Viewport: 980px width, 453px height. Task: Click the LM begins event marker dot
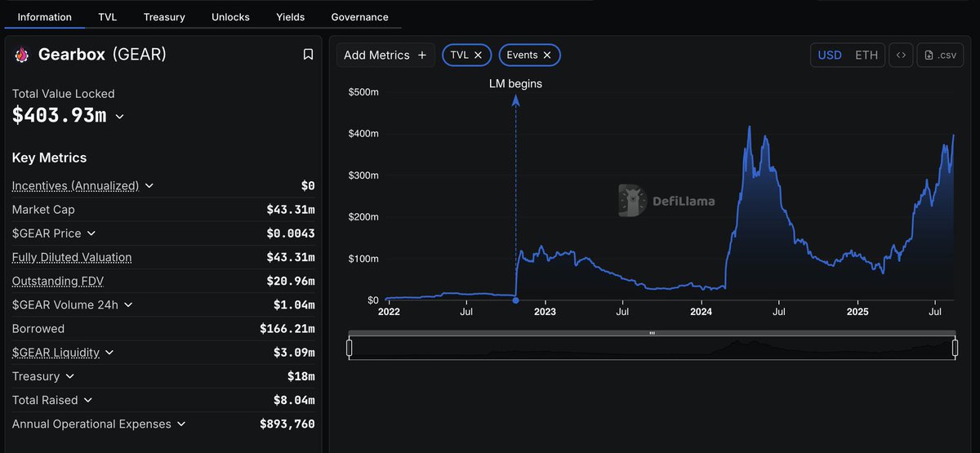tap(515, 300)
